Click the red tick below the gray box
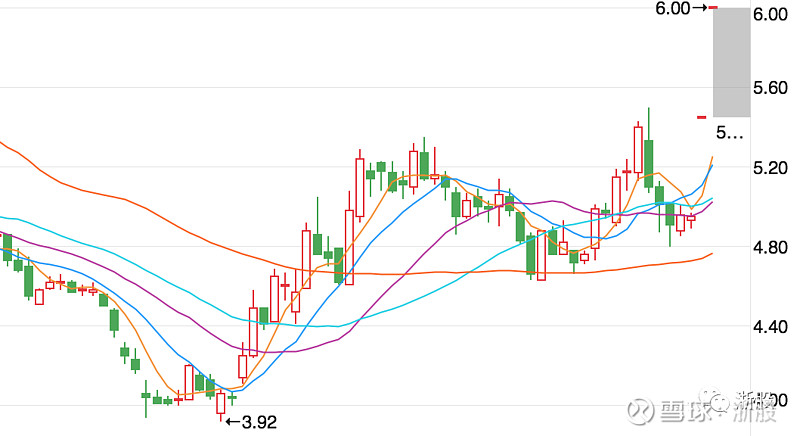 (x=702, y=117)
